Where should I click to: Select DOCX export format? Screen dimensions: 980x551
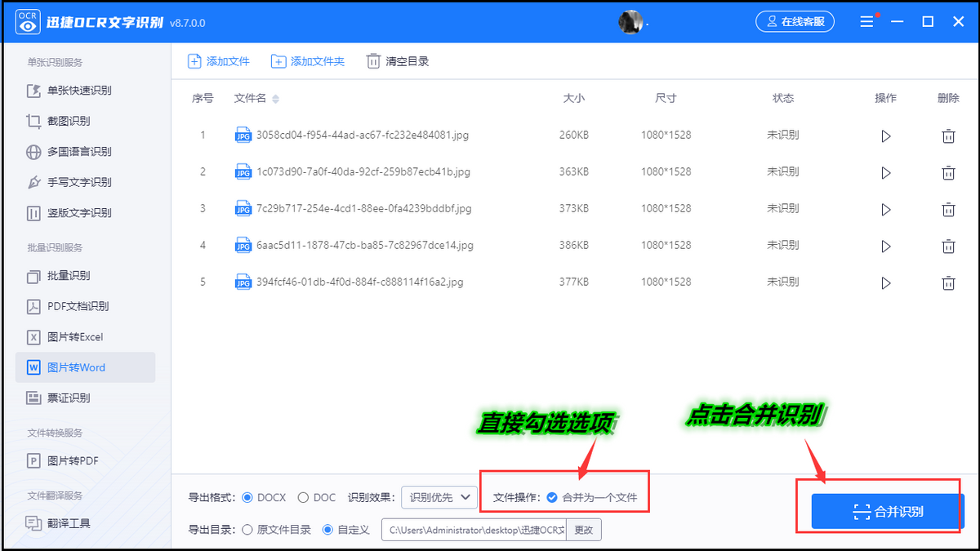click(247, 497)
